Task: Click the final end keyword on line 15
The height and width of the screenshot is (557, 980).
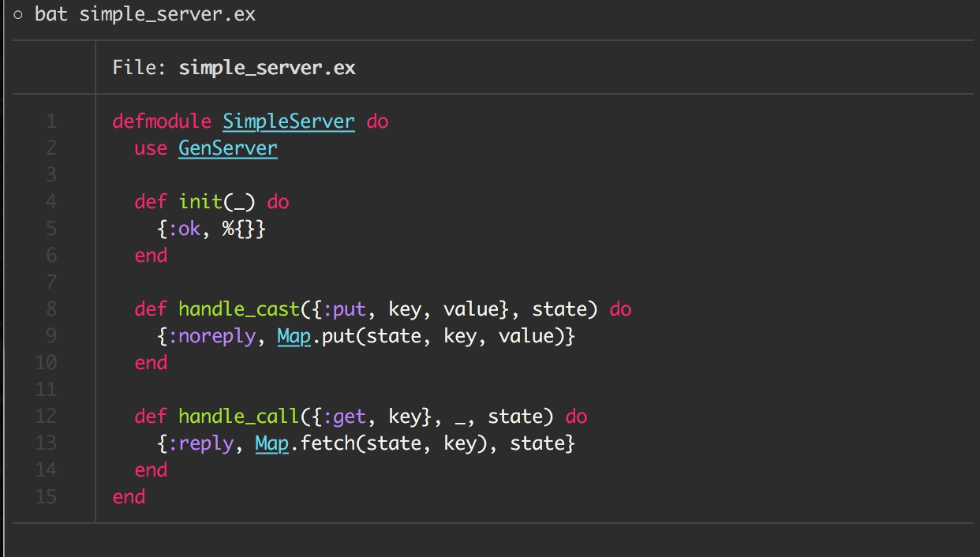Action: 129,497
